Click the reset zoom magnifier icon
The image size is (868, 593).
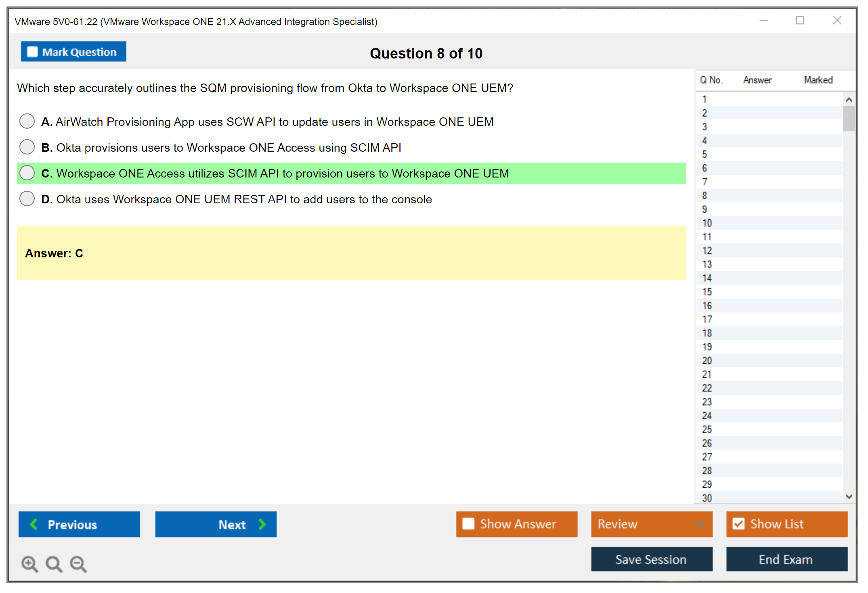click(x=54, y=564)
